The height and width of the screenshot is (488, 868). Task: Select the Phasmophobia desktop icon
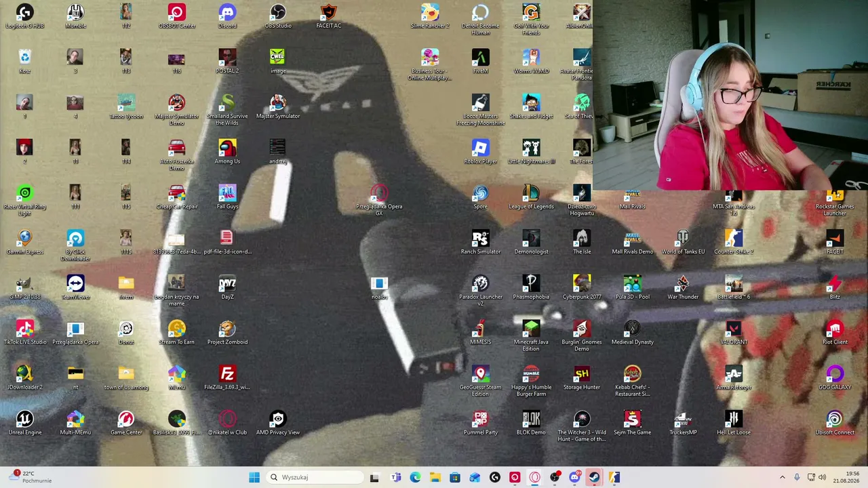tap(531, 287)
